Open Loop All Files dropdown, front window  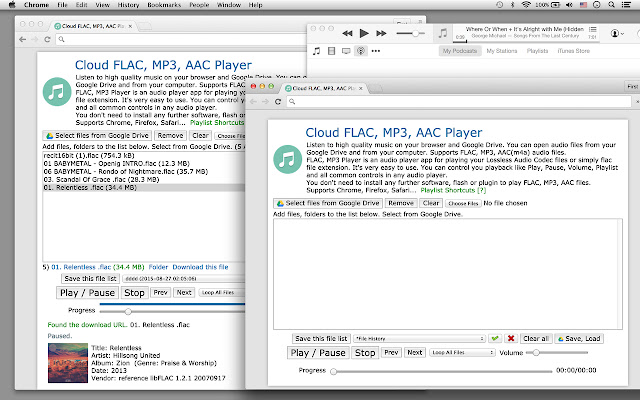pyautogui.click(x=462, y=353)
